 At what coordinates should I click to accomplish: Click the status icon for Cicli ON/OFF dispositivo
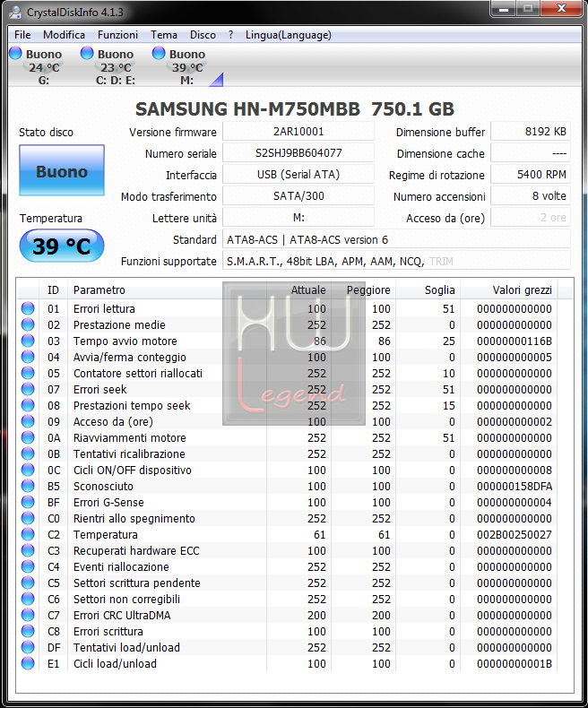pos(28,470)
